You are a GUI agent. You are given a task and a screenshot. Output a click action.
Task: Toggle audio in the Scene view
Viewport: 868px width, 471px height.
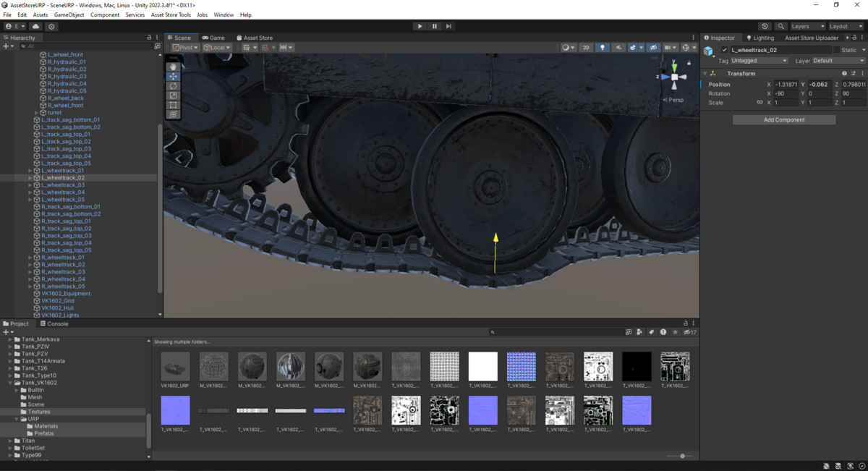click(x=618, y=47)
